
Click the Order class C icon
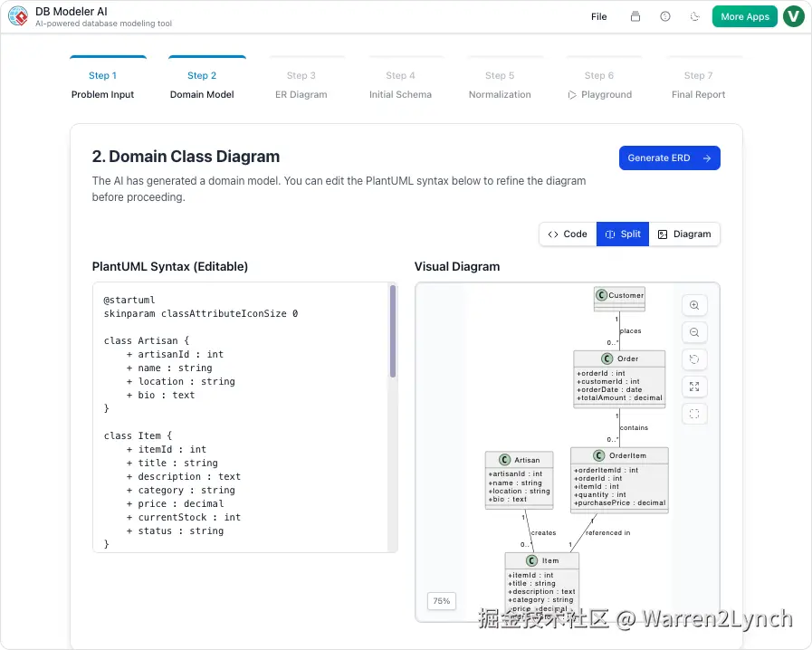[607, 358]
